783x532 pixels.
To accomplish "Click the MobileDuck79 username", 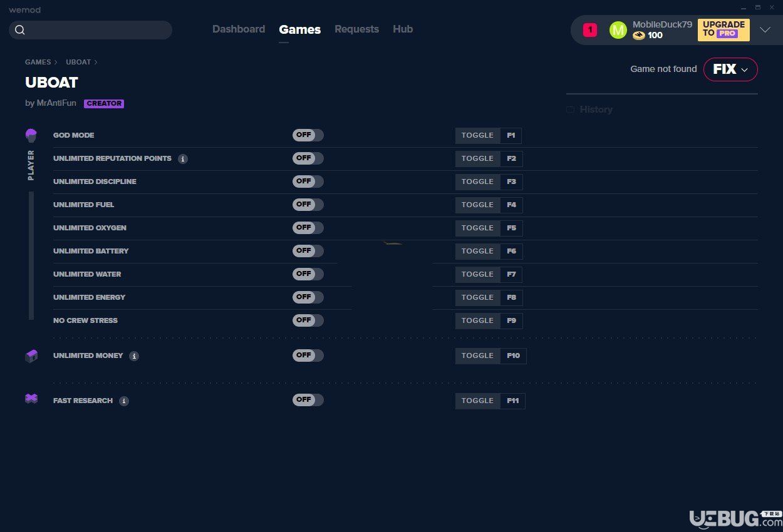I will 662,24.
